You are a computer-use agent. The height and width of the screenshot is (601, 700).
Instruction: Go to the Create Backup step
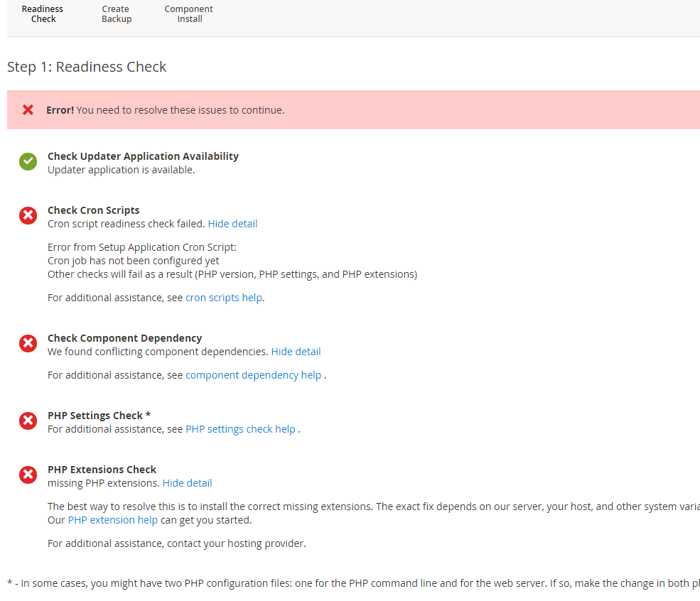click(116, 14)
